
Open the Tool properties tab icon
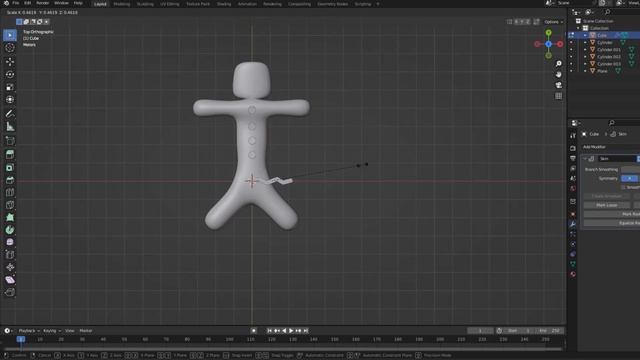pyautogui.click(x=573, y=135)
